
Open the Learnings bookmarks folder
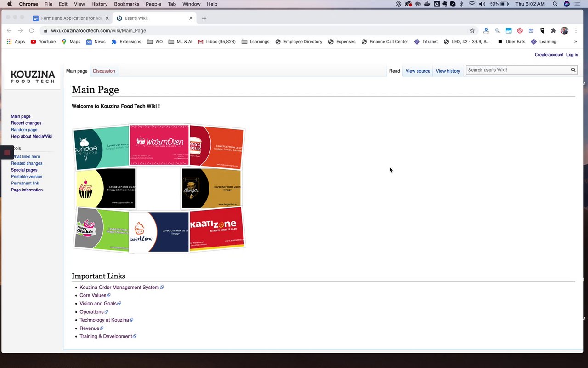pyautogui.click(x=255, y=41)
